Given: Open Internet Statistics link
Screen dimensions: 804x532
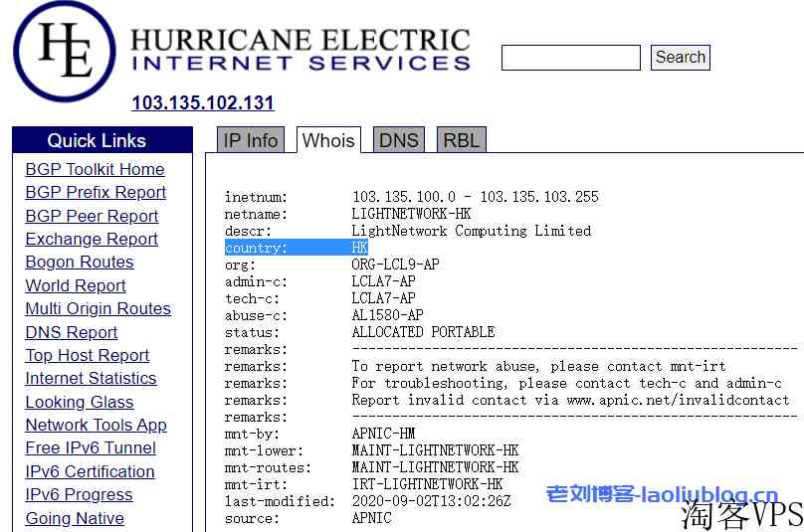Looking at the screenshot, I should coord(91,378).
